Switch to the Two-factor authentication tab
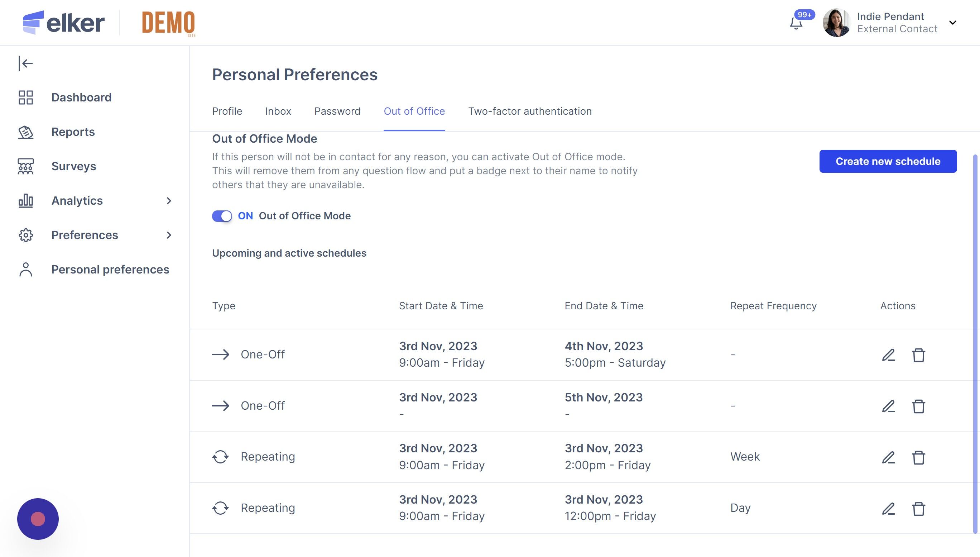The width and height of the screenshot is (980, 557). point(530,111)
